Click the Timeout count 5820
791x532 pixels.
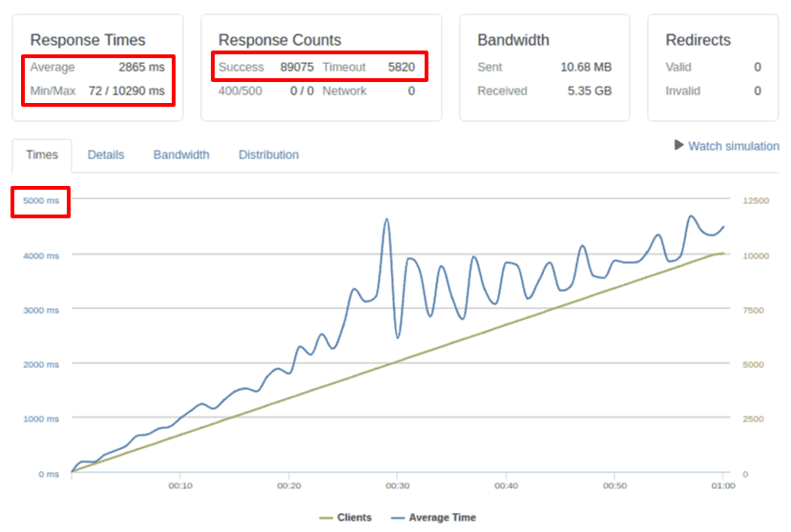pyautogui.click(x=401, y=68)
